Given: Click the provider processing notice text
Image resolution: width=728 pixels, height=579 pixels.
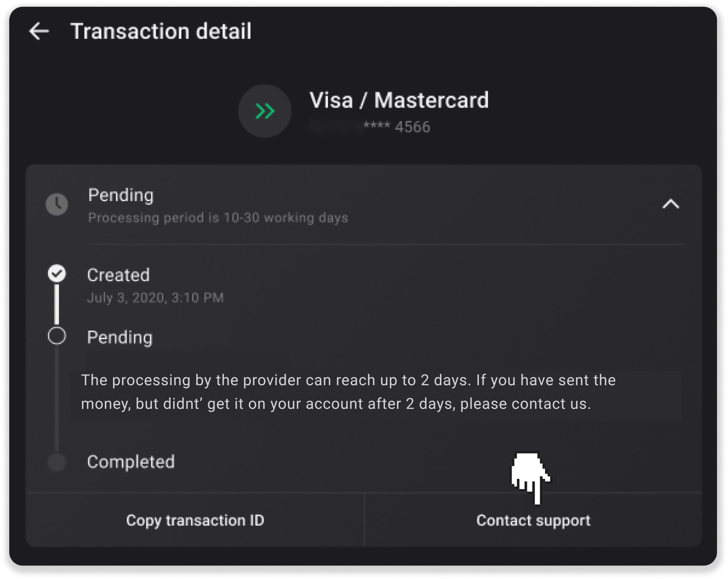Looking at the screenshot, I should (x=348, y=392).
